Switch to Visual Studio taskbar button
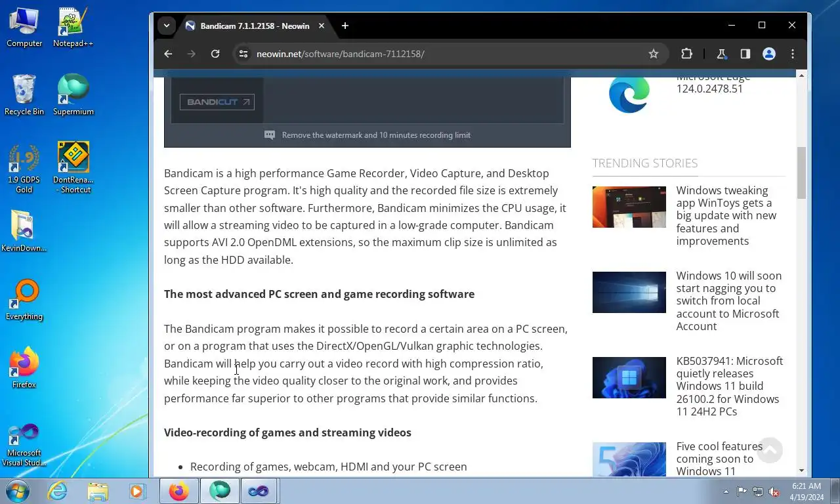840x504 pixels. (x=259, y=491)
